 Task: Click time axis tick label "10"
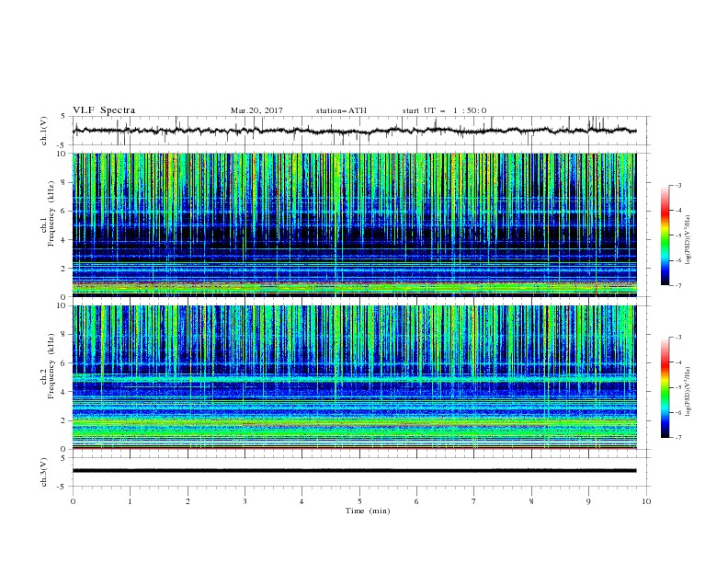point(646,501)
